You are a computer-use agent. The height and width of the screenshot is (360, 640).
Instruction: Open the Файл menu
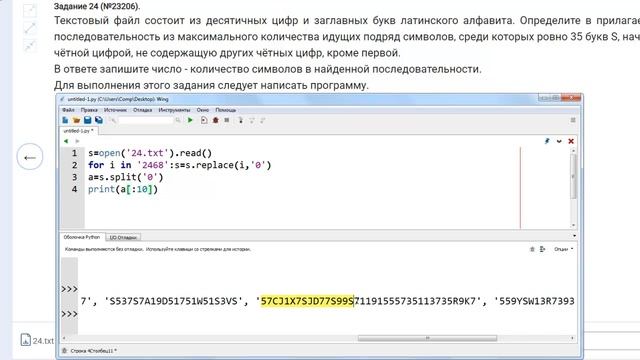(x=68, y=110)
